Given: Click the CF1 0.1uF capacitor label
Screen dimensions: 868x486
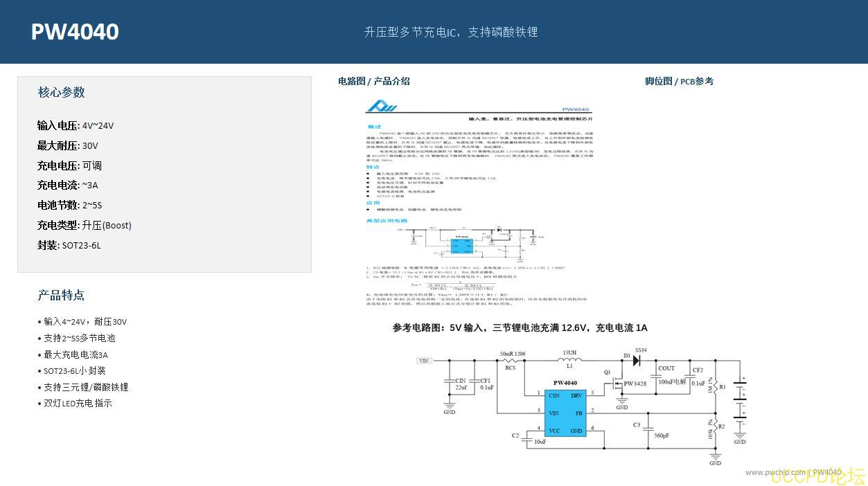Looking at the screenshot, I should click(x=486, y=384).
